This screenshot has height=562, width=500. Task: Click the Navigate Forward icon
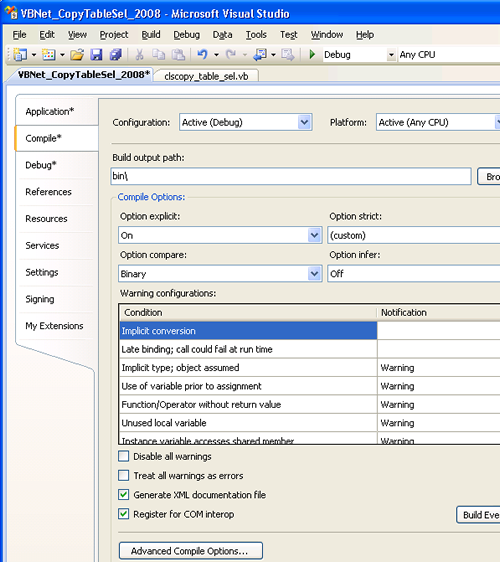pos(287,54)
